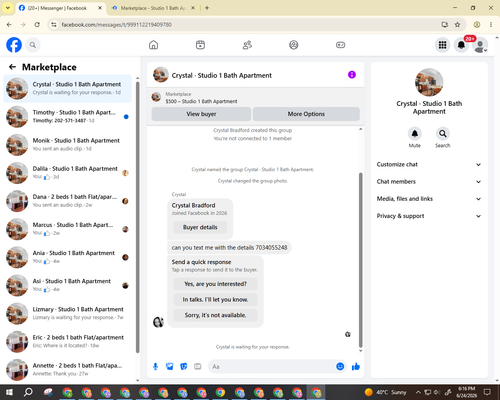Click the conversation list scrollbar

tap(138, 217)
